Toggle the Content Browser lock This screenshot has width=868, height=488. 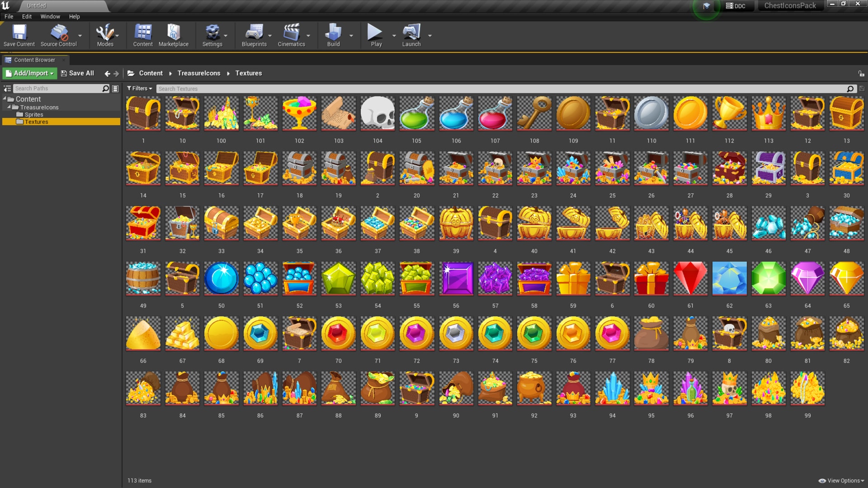click(x=861, y=73)
